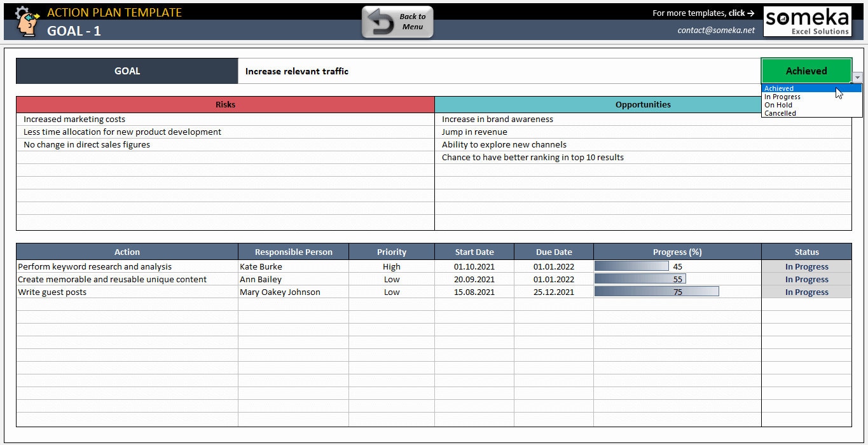Select the Opportunities column header

pyautogui.click(x=642, y=104)
